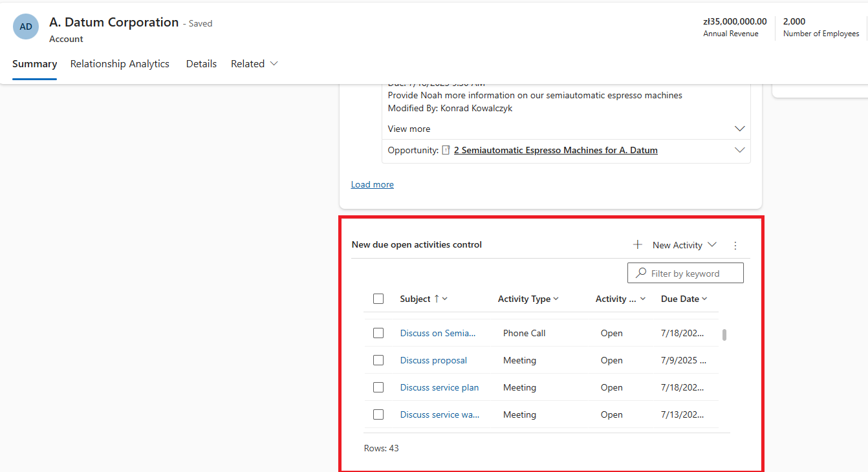Click the magnifier icon in filter box
The height and width of the screenshot is (472, 868).
click(641, 273)
